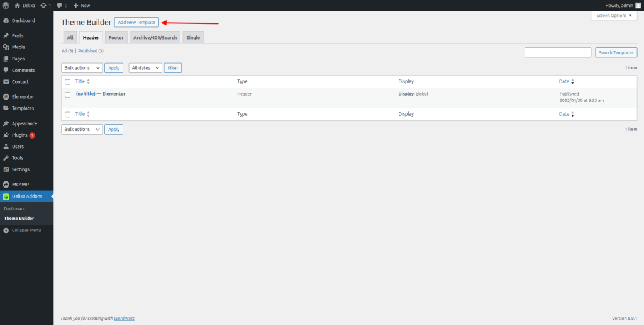Open the WordPress logo menu
Image resolution: width=644 pixels, height=325 pixels.
tap(6, 5)
